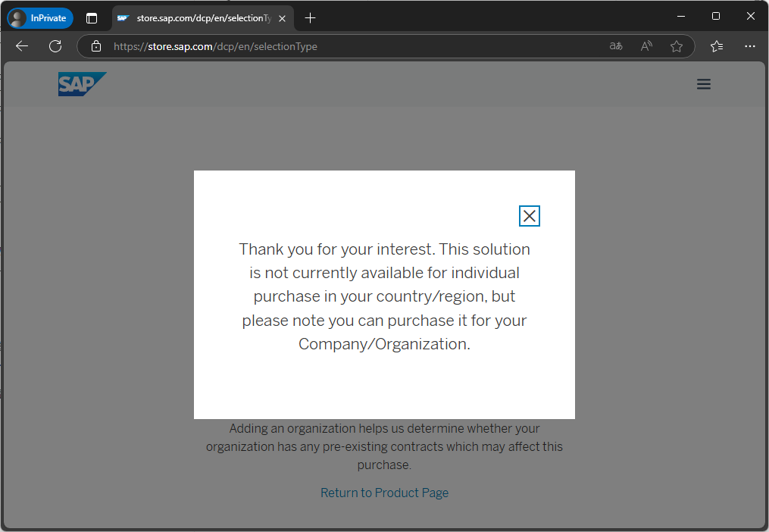Close the store.sap.com tab
This screenshot has width=769, height=532.
click(x=282, y=19)
